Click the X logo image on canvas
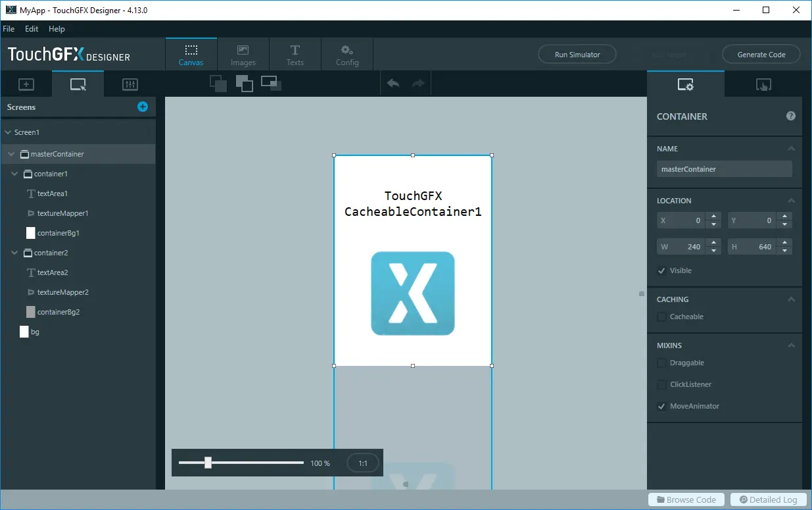Screen dimensions: 812x510 point(413,293)
